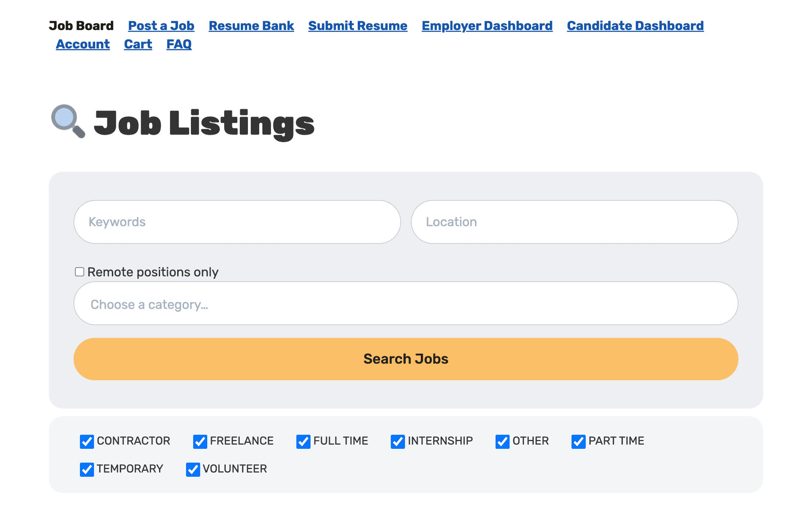Enable Remote positions only checkbox
Screen dimensions: 812x516
[x=80, y=272]
